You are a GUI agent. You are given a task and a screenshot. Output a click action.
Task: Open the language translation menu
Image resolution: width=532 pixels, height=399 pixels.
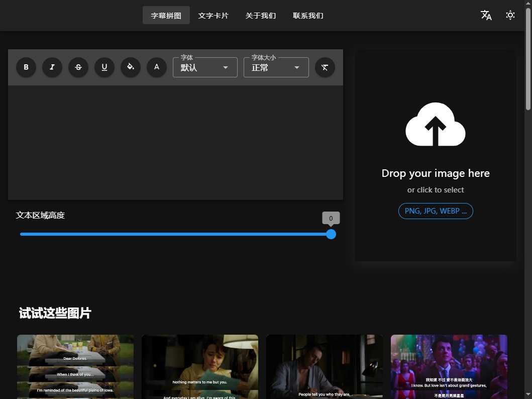pyautogui.click(x=486, y=15)
